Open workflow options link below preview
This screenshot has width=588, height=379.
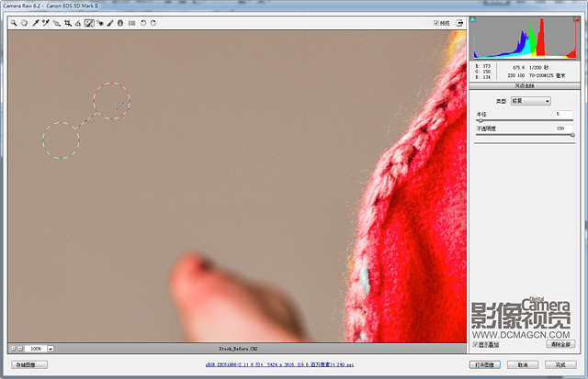click(x=279, y=364)
